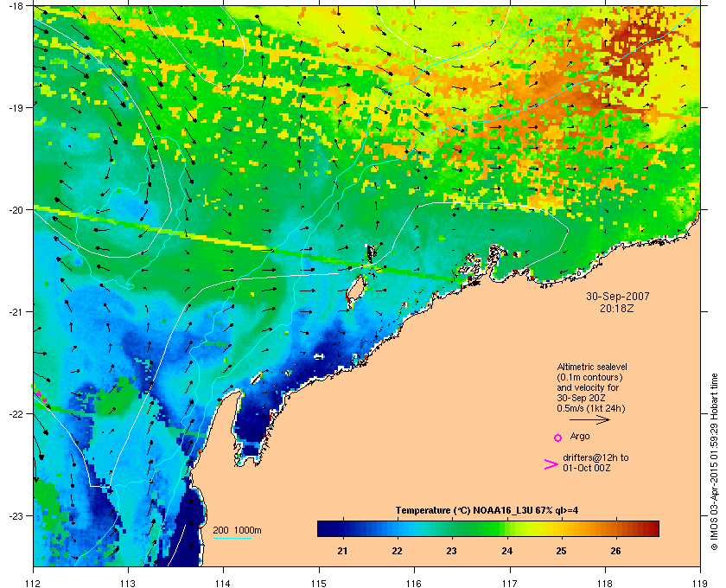The width and height of the screenshot is (726, 588).
Task: Click the colorbar label 25
Action: [561, 551]
